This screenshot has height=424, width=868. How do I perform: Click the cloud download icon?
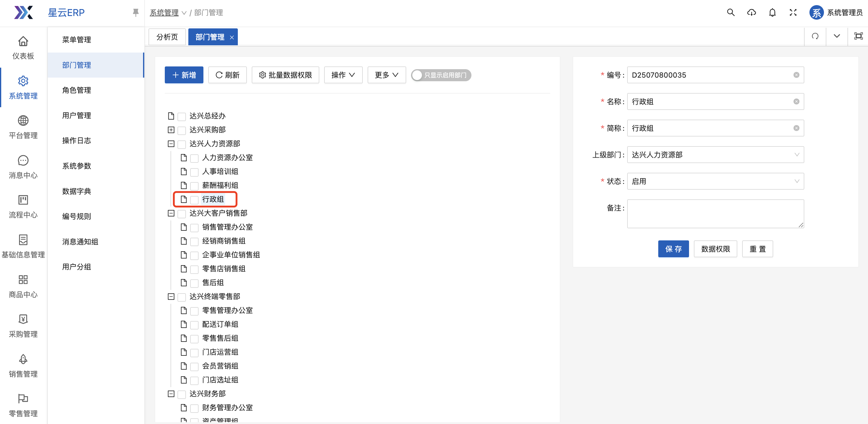(751, 12)
